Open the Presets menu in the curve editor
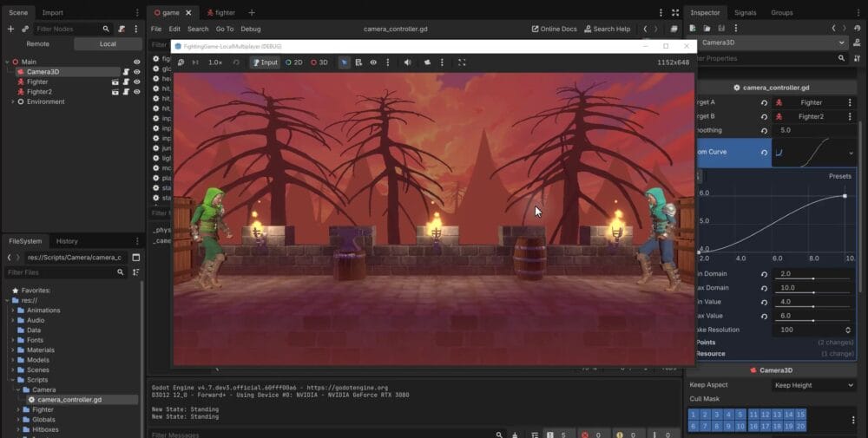Image resolution: width=868 pixels, height=438 pixels. coord(839,176)
